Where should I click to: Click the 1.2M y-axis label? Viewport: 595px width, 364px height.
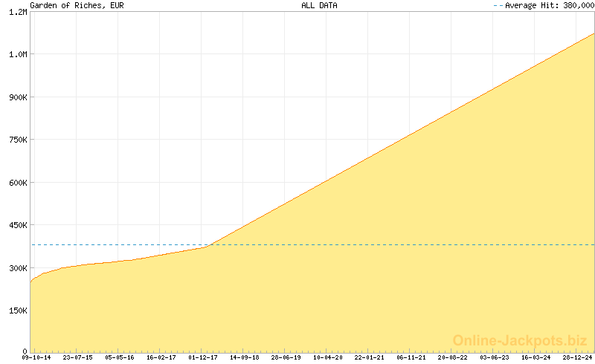17,12
